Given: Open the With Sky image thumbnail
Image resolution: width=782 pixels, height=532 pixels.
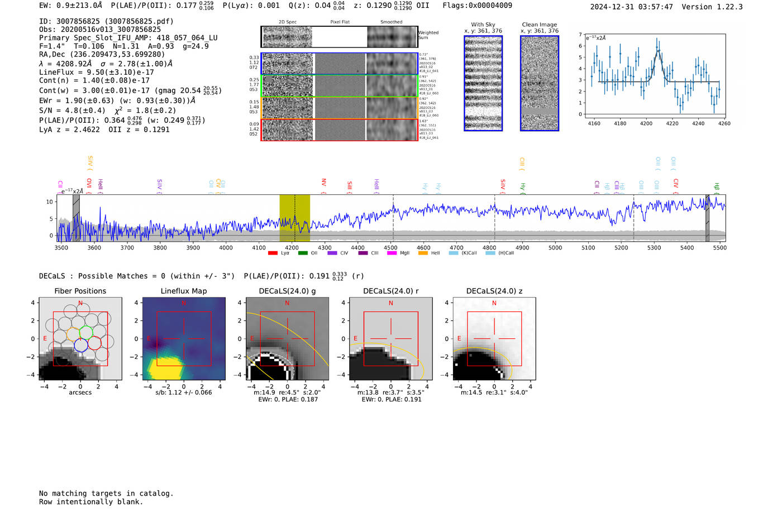Looking at the screenshot, I should tap(483, 83).
